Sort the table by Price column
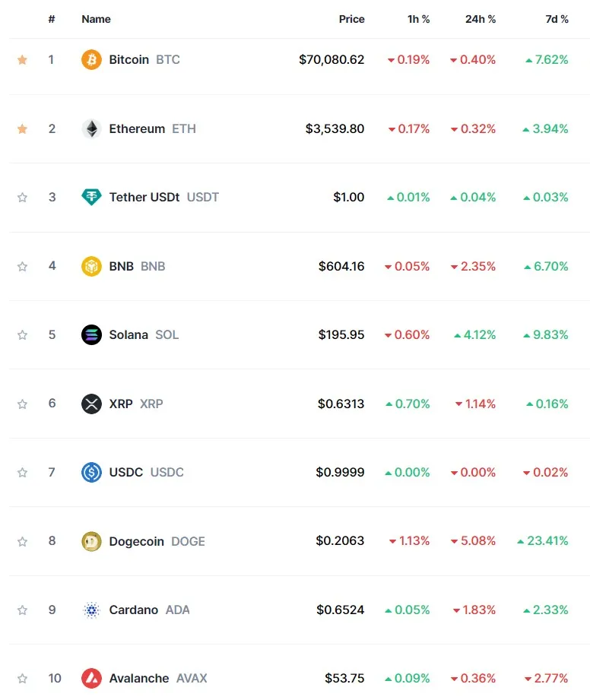The width and height of the screenshot is (590, 700). click(x=351, y=19)
